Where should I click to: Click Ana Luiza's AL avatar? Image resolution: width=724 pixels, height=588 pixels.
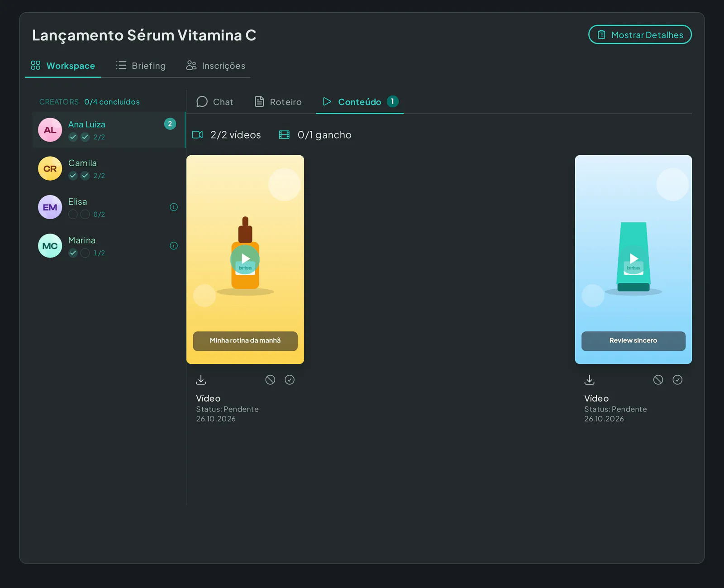tap(50, 130)
